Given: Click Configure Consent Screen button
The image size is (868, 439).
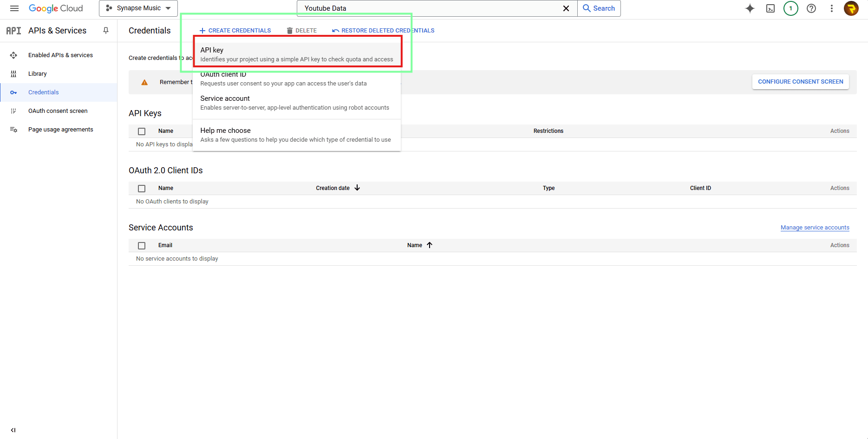Looking at the screenshot, I should [x=801, y=82].
